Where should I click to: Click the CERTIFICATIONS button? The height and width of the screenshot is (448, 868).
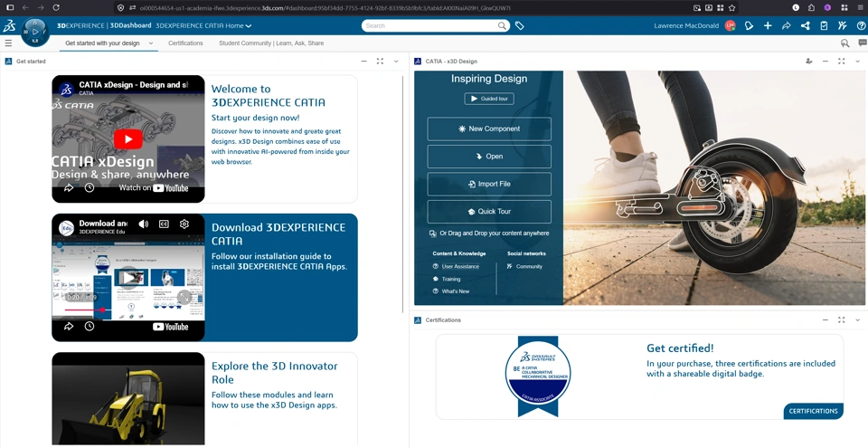click(813, 411)
